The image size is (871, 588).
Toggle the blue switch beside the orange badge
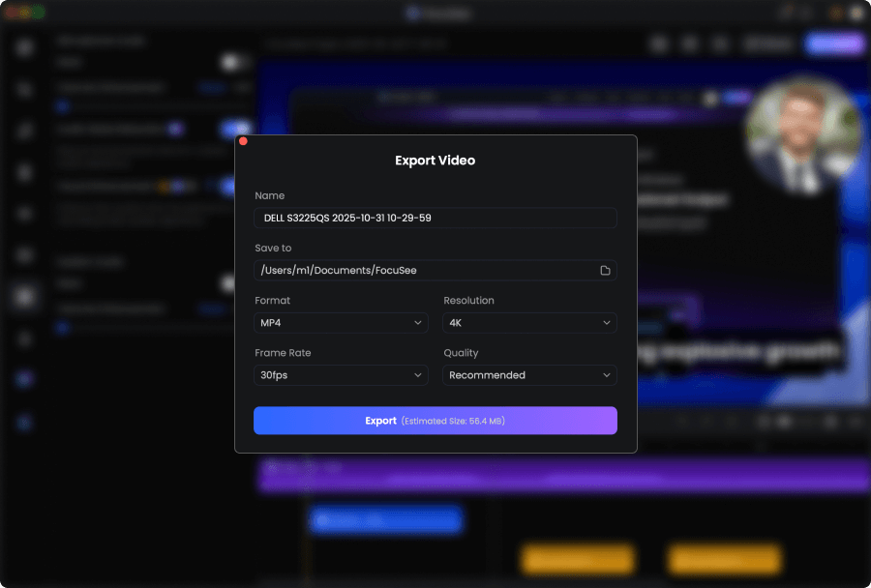230,186
